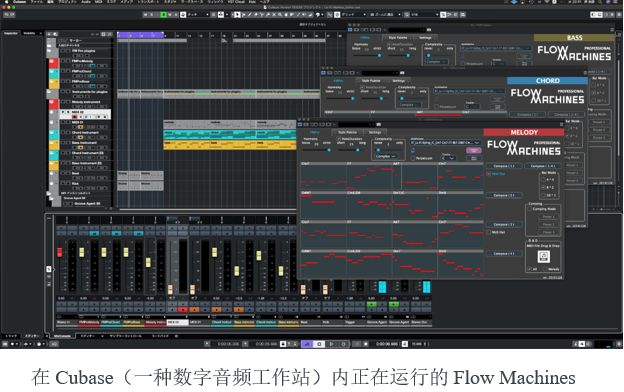
Task: Click Compose (4) in Melody window
Action: (504, 254)
